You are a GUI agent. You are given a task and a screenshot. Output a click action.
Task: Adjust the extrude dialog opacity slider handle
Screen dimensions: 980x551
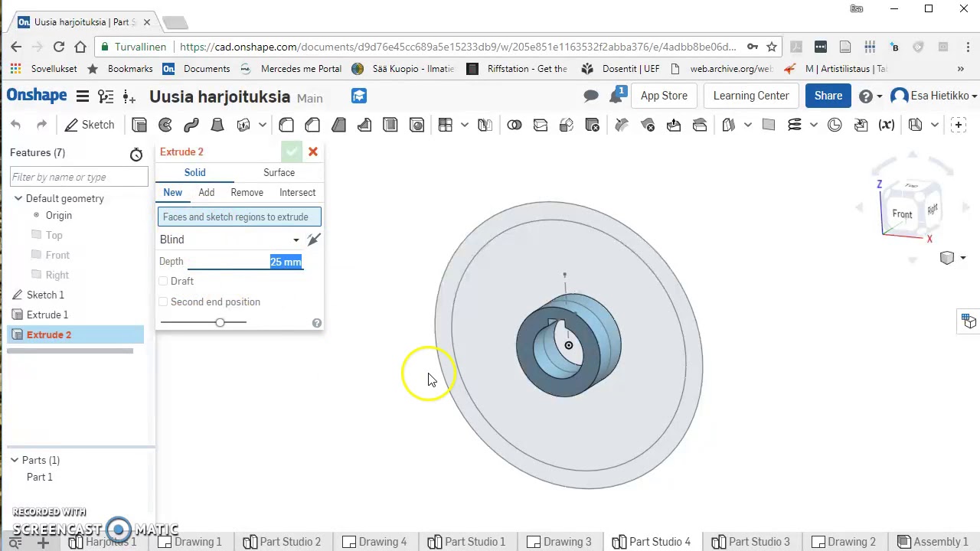coord(220,322)
